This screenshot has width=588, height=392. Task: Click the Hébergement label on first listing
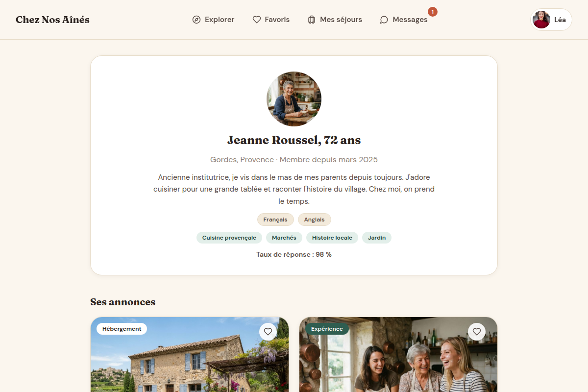(122, 329)
